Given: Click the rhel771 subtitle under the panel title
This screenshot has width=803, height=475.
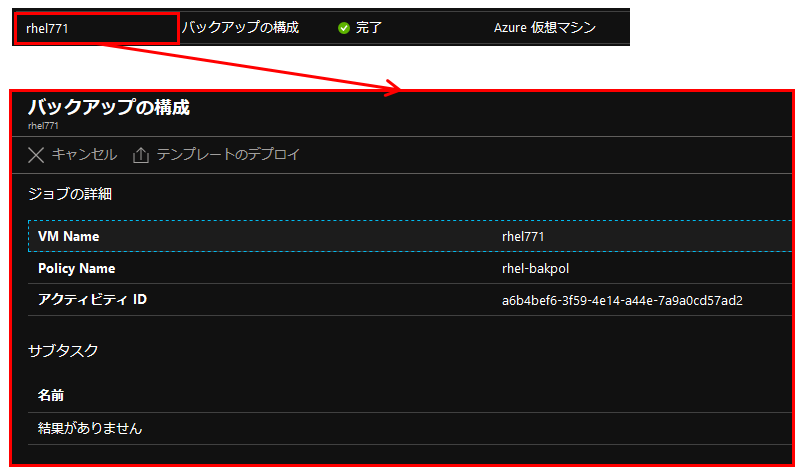Looking at the screenshot, I should click(43, 126).
